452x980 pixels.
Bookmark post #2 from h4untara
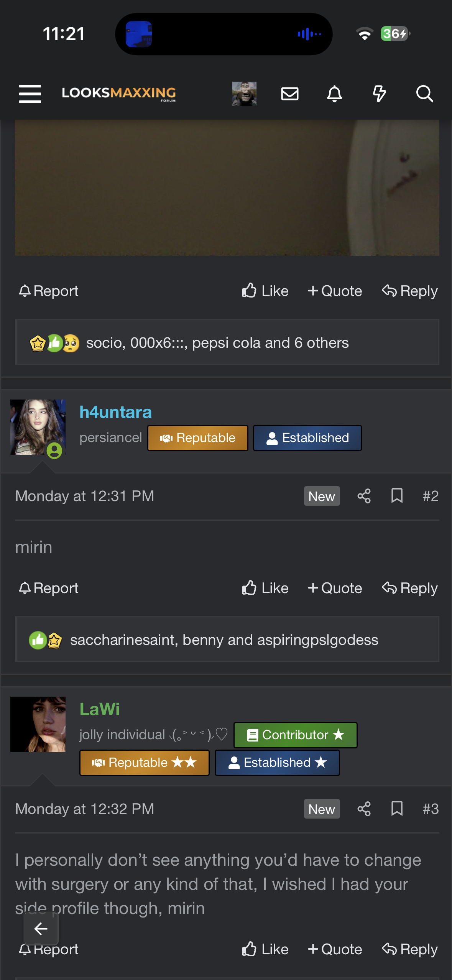pos(397,496)
